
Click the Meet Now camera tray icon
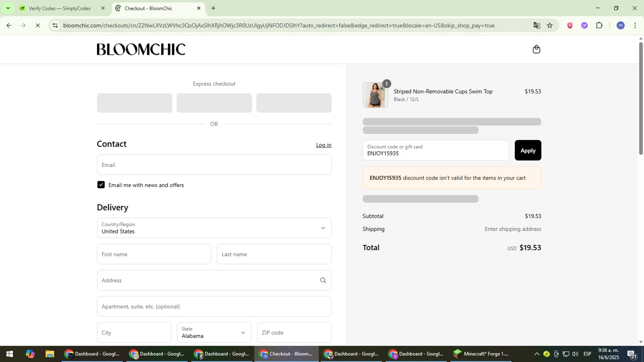pyautogui.click(x=556, y=354)
